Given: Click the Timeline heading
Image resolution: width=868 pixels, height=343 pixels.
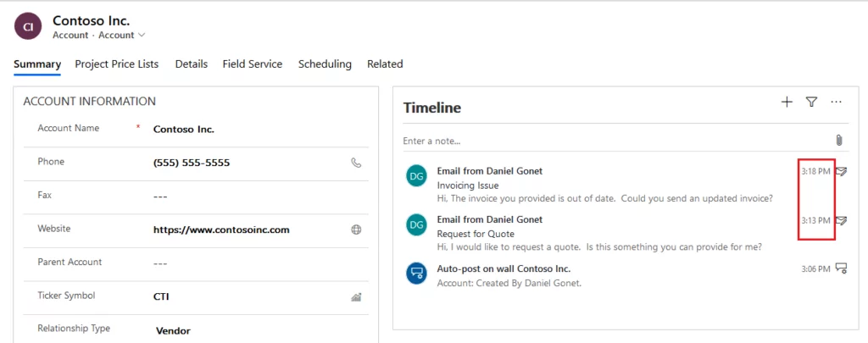Looking at the screenshot, I should tap(431, 108).
